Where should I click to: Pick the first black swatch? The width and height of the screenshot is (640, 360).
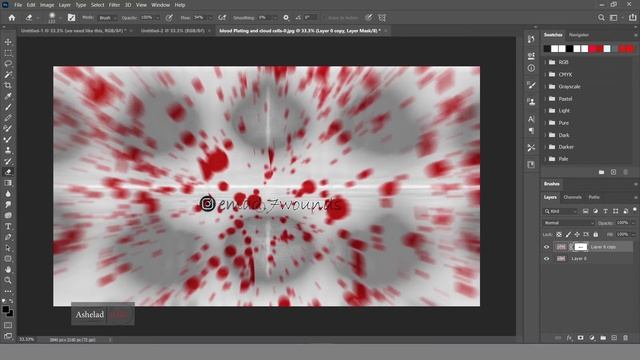click(x=547, y=49)
